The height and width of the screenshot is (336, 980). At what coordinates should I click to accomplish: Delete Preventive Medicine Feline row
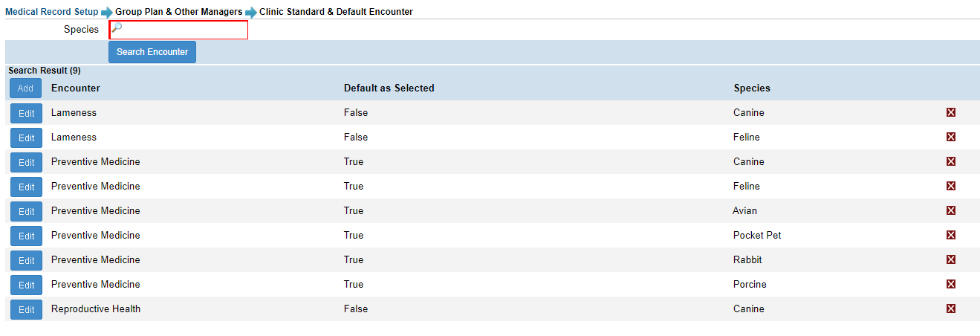(950, 186)
